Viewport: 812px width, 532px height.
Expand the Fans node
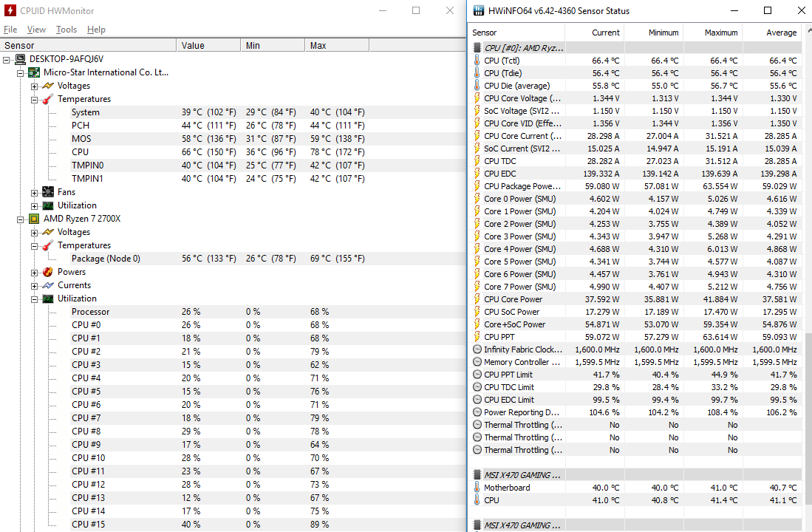pyautogui.click(x=34, y=193)
